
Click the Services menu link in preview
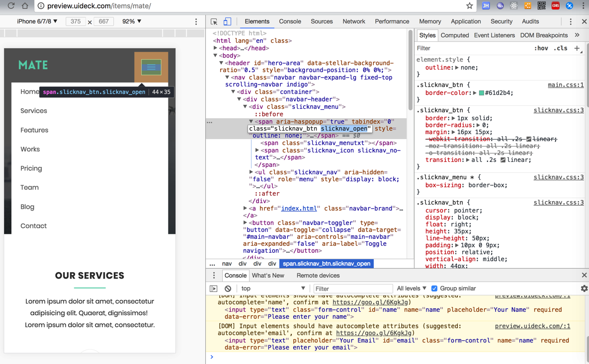coord(34,111)
